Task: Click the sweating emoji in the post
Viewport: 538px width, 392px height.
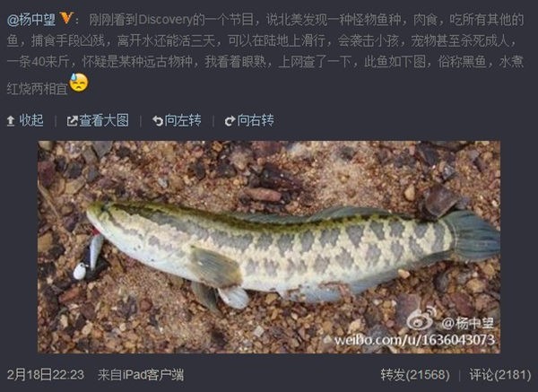Action: (x=79, y=83)
